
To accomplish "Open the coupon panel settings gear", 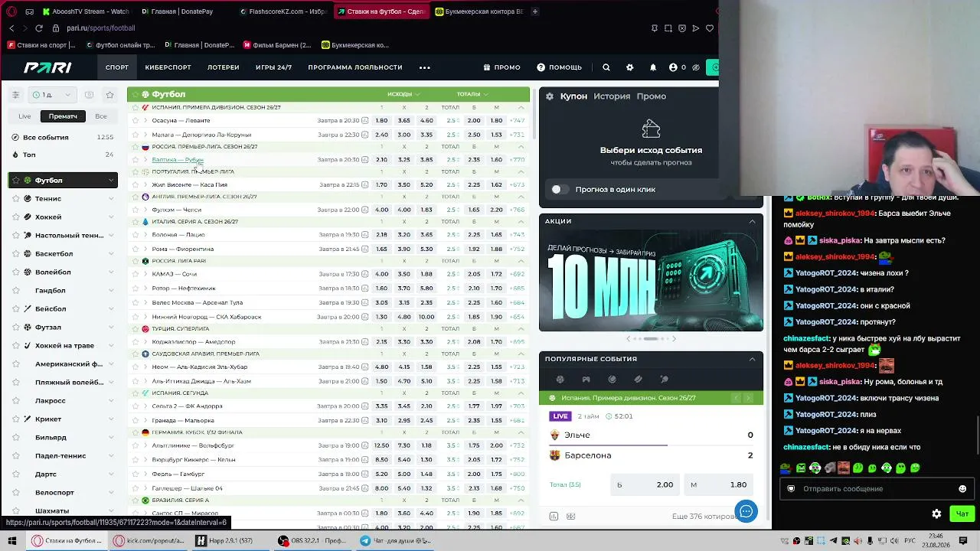I will tap(549, 96).
